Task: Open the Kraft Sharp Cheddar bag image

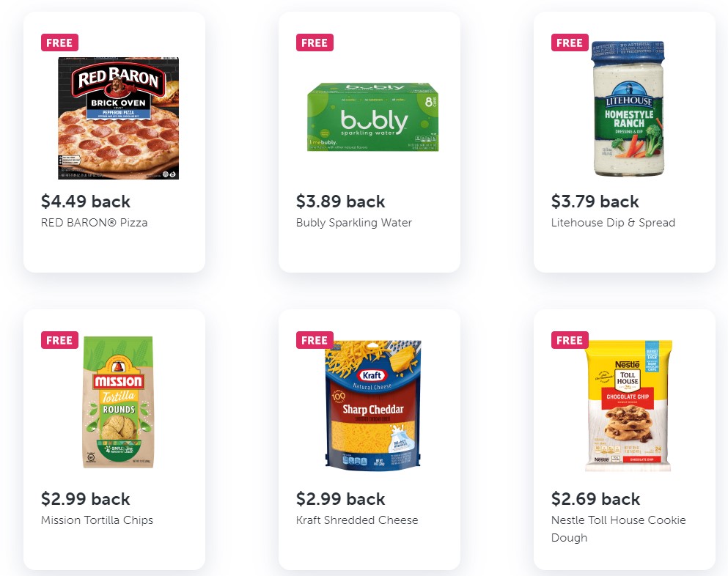Action: click(x=373, y=405)
